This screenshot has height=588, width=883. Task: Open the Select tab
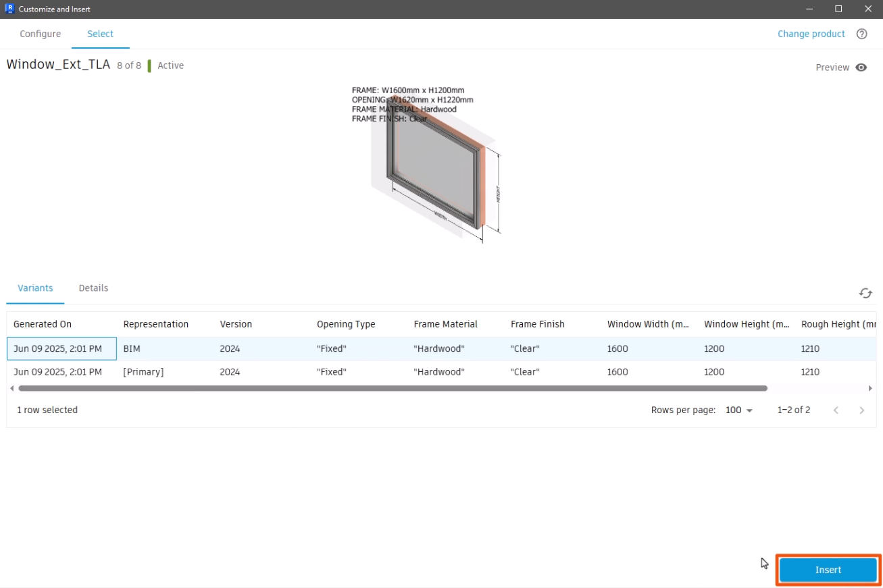pyautogui.click(x=100, y=34)
